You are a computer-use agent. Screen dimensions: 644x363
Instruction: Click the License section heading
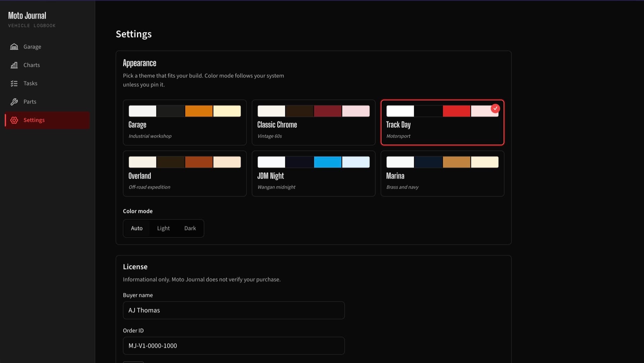tap(135, 267)
